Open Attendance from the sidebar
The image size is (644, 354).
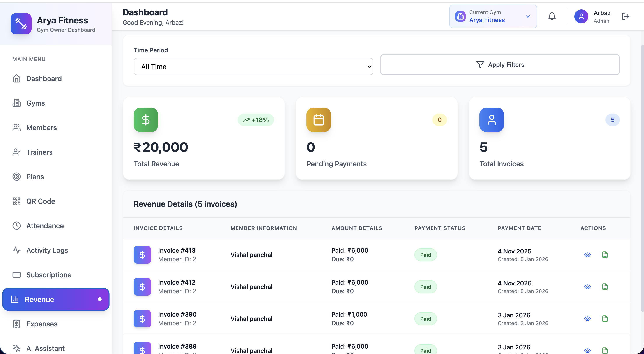tap(45, 226)
